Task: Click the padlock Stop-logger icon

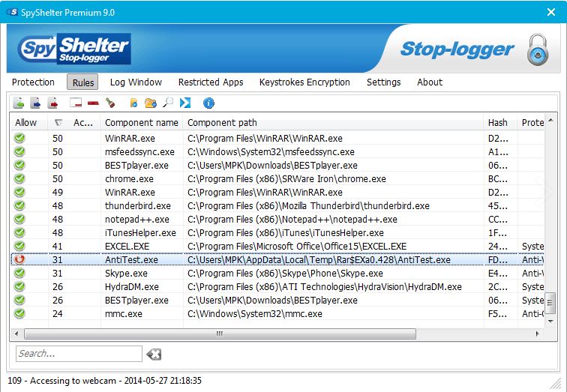Action: (x=537, y=49)
